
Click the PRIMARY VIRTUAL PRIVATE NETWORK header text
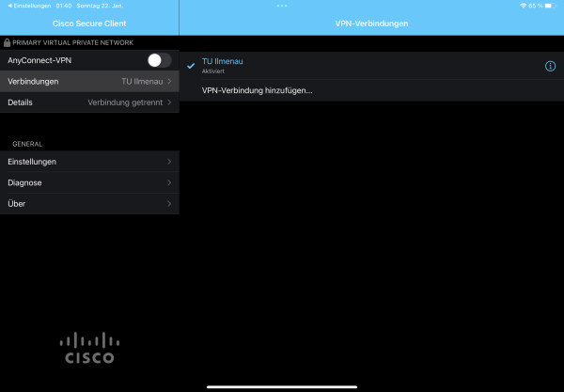pyautogui.click(x=73, y=42)
